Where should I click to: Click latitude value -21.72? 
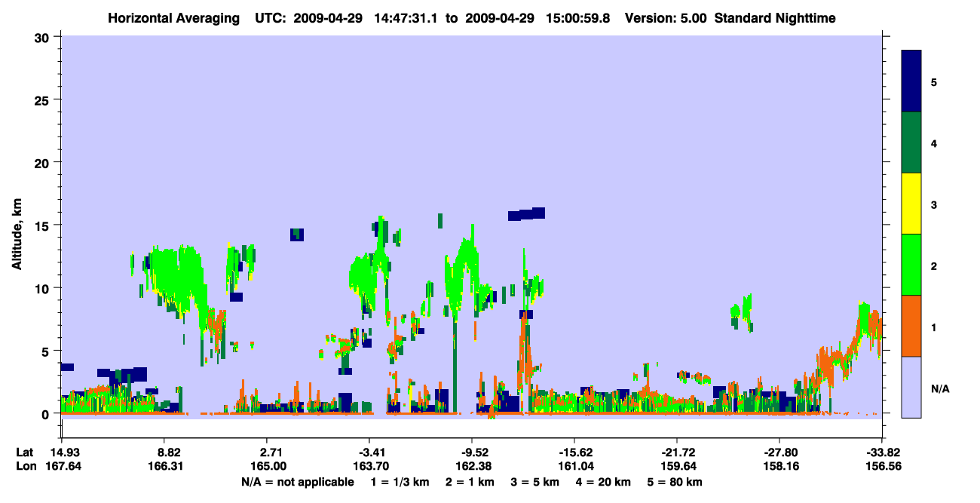(x=676, y=452)
